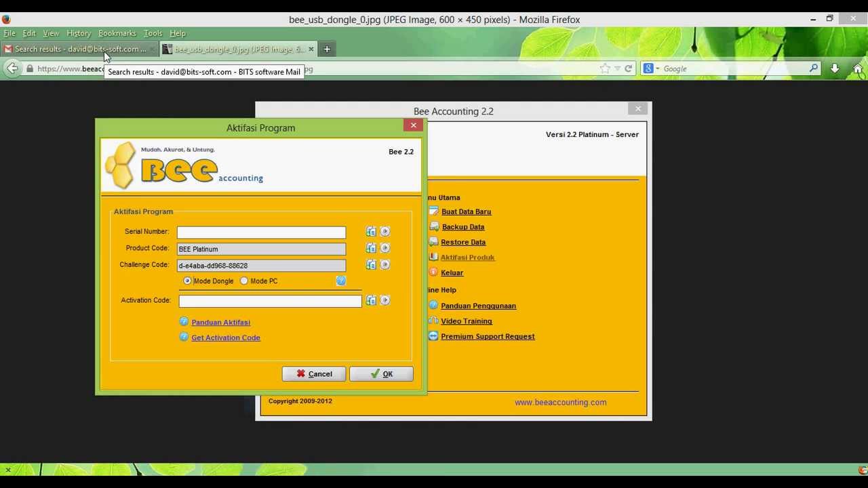Click the bookmark star in address bar

click(x=605, y=68)
